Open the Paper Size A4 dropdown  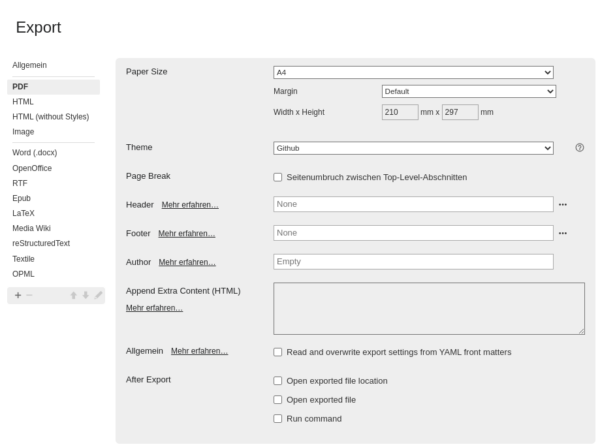413,72
